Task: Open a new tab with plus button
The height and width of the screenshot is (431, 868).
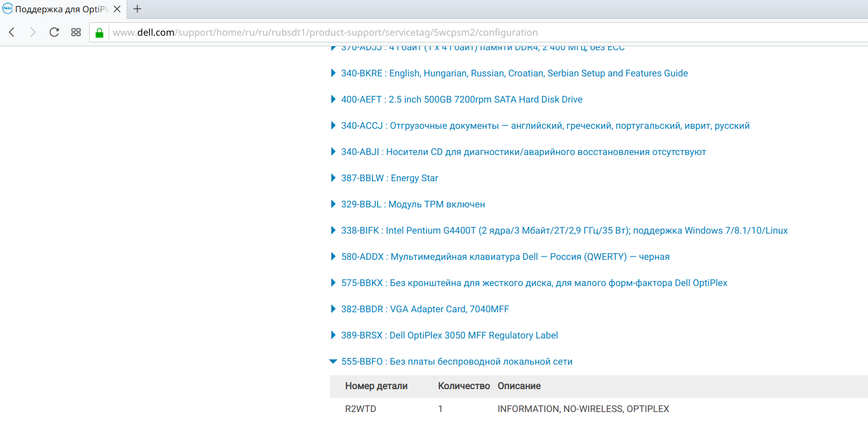Action: [137, 9]
